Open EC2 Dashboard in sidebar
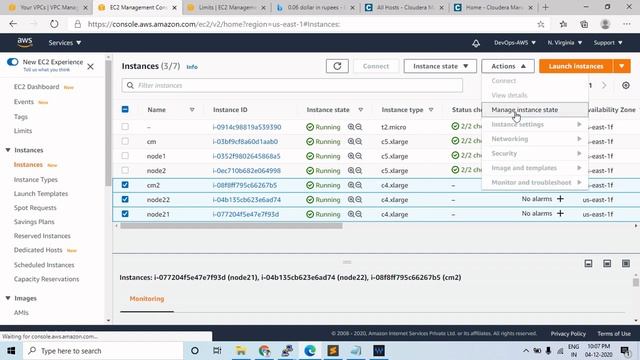 36,87
